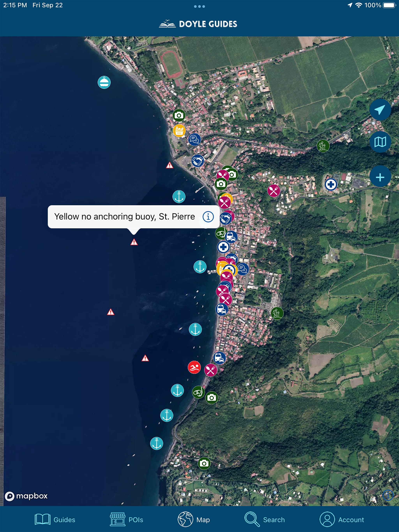This screenshot has height=532, width=399.
Task: Open the Search tab
Action: [x=265, y=520]
